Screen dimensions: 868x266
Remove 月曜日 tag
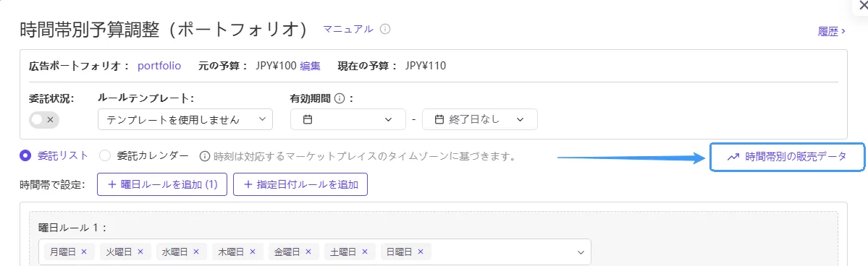[84, 252]
